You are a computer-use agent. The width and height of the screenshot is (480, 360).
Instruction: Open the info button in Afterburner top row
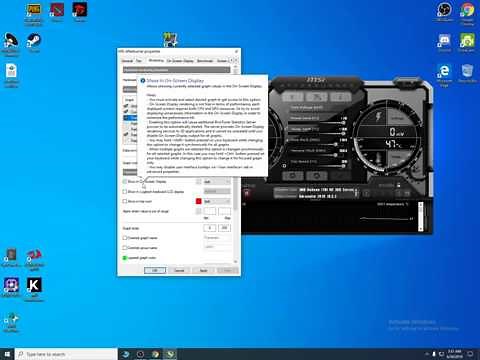[x=341, y=97]
